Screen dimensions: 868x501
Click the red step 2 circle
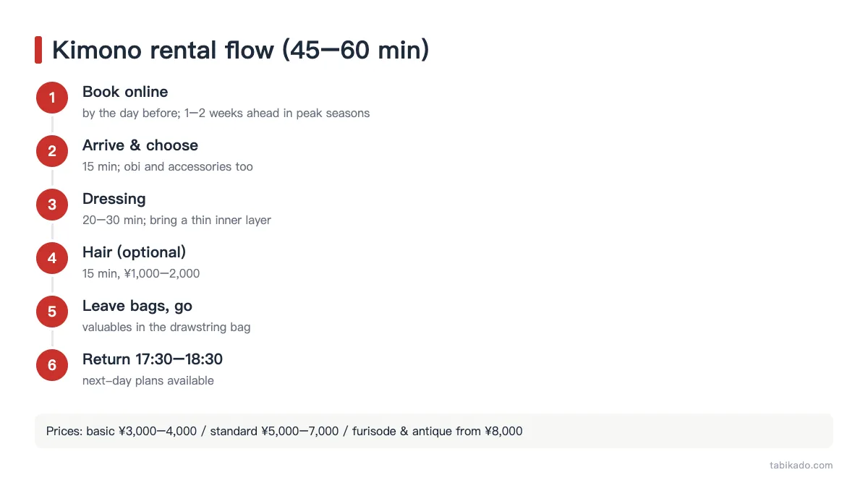pos(52,151)
